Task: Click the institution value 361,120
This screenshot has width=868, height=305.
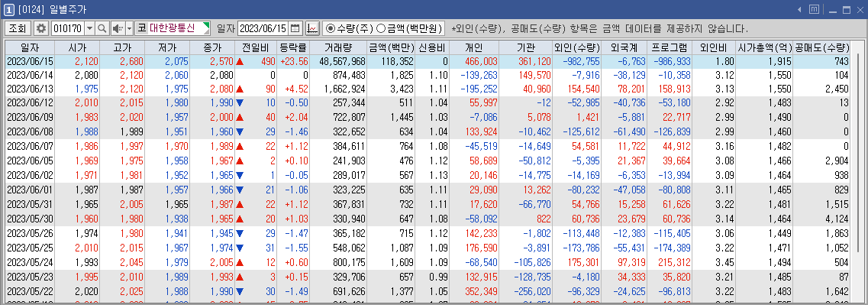Action: [x=534, y=62]
